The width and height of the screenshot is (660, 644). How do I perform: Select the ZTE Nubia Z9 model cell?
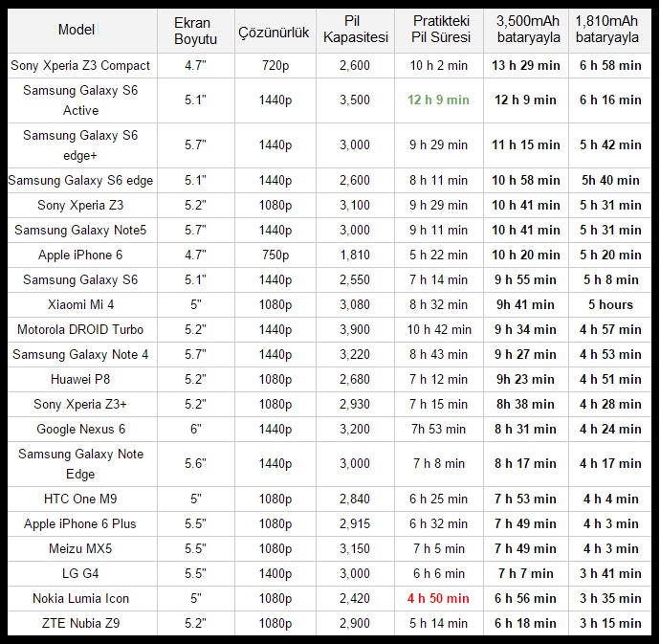pyautogui.click(x=80, y=623)
